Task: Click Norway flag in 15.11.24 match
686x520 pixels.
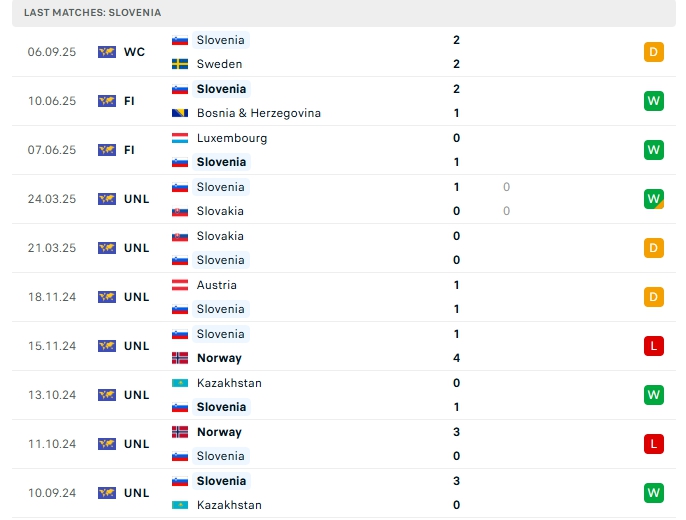Action: (x=180, y=358)
